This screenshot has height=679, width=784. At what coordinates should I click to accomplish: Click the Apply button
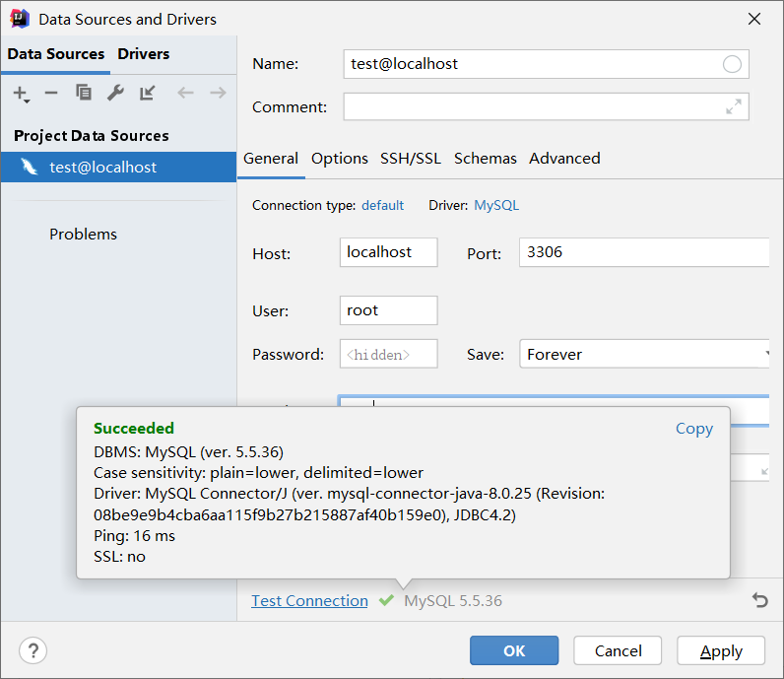[721, 650]
